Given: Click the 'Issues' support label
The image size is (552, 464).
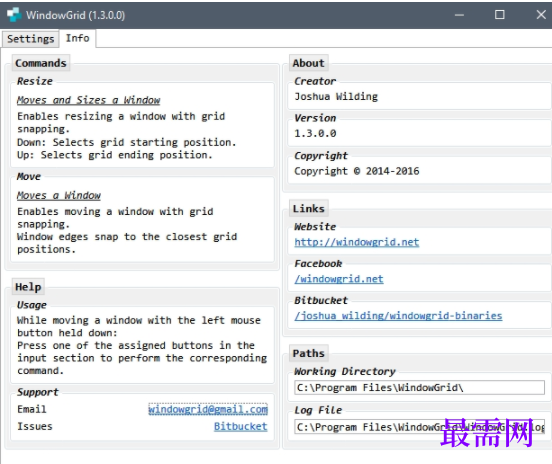Looking at the screenshot, I should (x=34, y=427).
